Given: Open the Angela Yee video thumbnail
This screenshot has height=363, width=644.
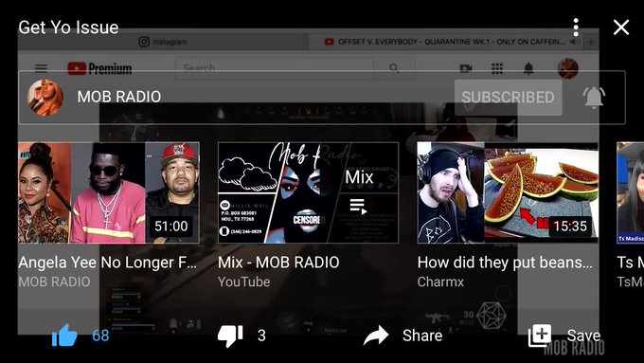Looking at the screenshot, I should [x=109, y=192].
